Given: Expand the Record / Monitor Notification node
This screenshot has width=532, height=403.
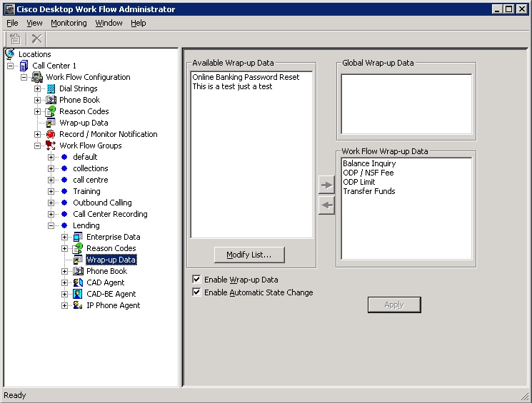Looking at the screenshot, I should tap(37, 134).
